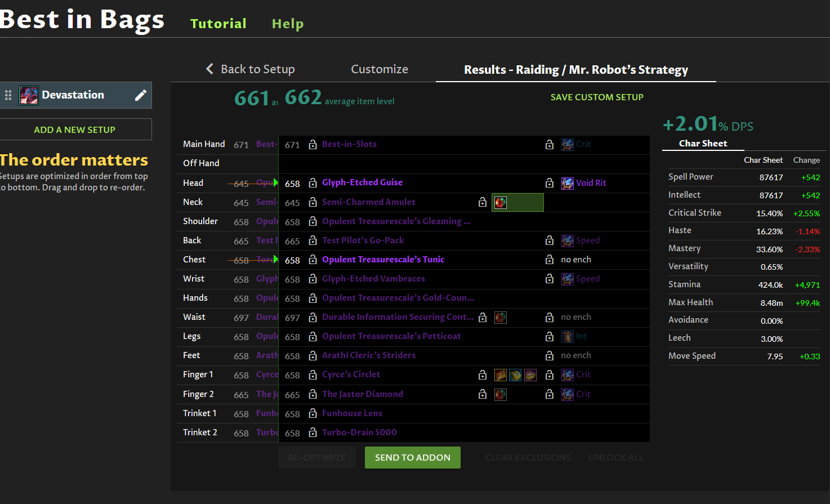Toggle item lock on Opulent Treasurescale's Petticoat
This screenshot has height=504, width=830.
point(313,337)
